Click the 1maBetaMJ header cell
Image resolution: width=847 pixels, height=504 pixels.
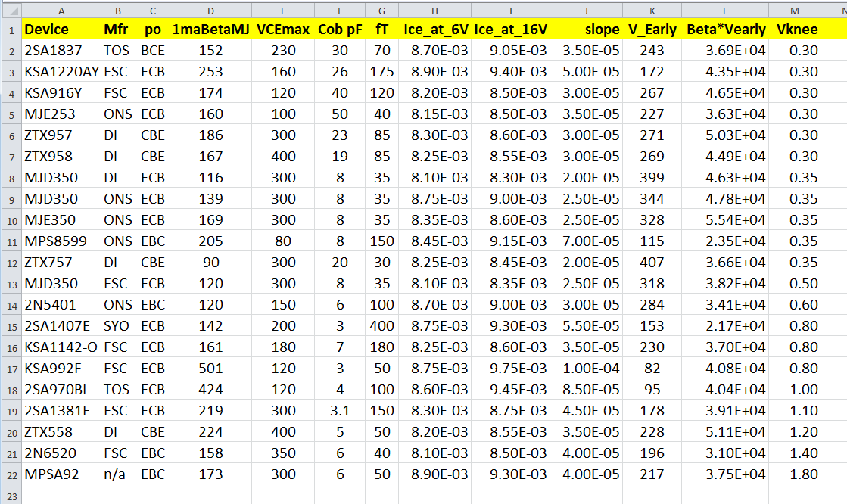coord(210,30)
